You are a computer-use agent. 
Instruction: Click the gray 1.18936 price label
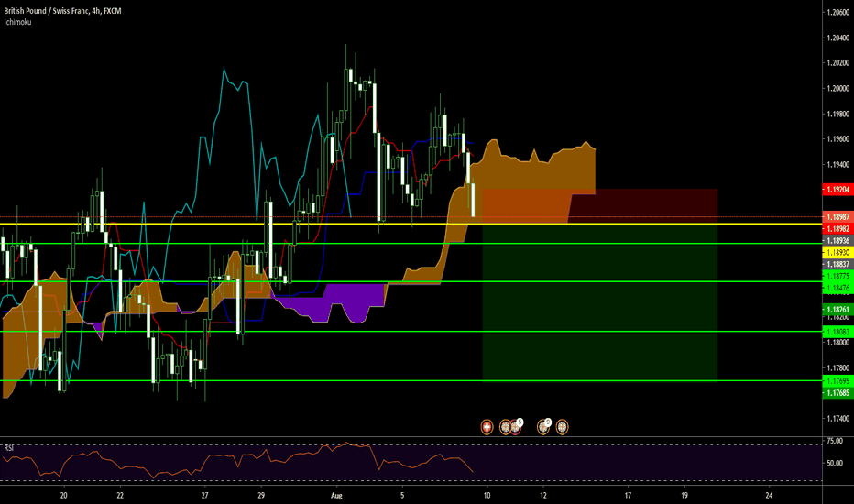pyautogui.click(x=838, y=241)
